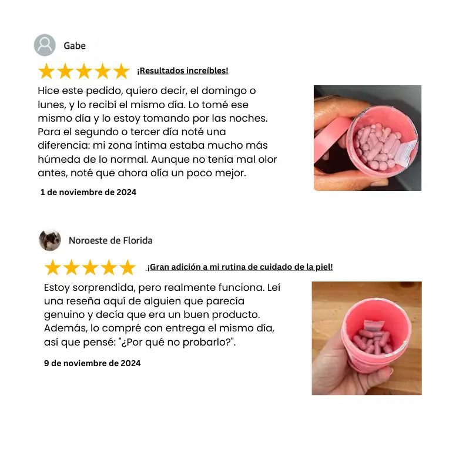This screenshot has height=476, width=476.
Task: Open the ¡Gran adición a mi rutina review link
Action: [x=240, y=267]
